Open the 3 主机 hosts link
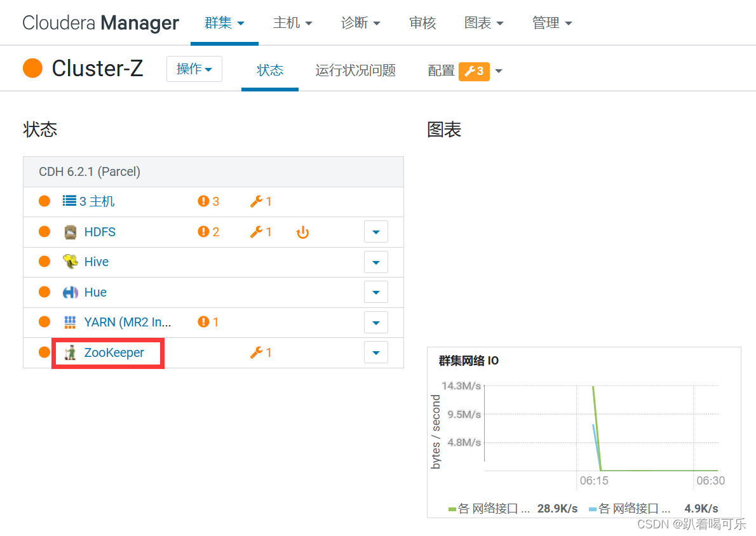This screenshot has width=756, height=536. click(97, 201)
